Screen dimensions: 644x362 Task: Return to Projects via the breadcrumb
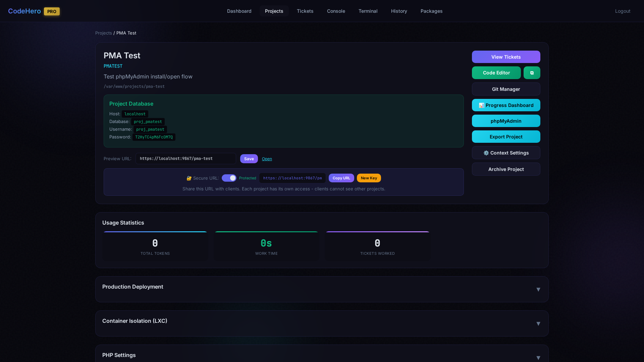pos(103,33)
